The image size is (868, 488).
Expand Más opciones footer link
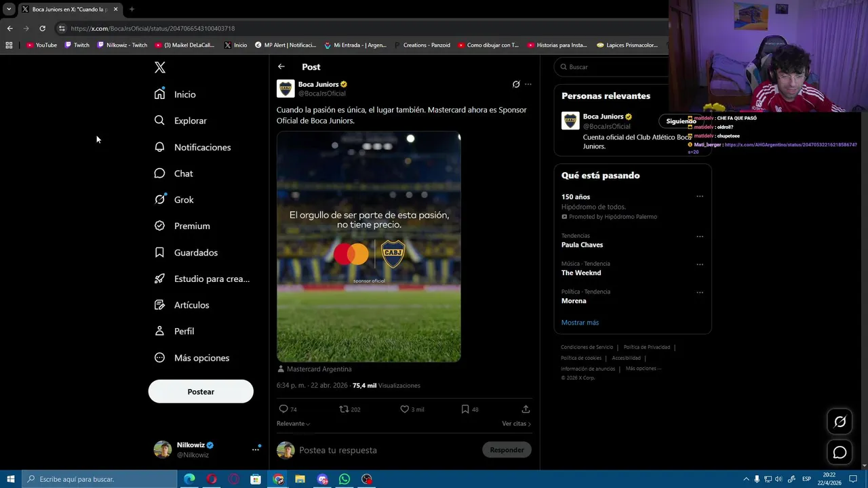click(643, 369)
